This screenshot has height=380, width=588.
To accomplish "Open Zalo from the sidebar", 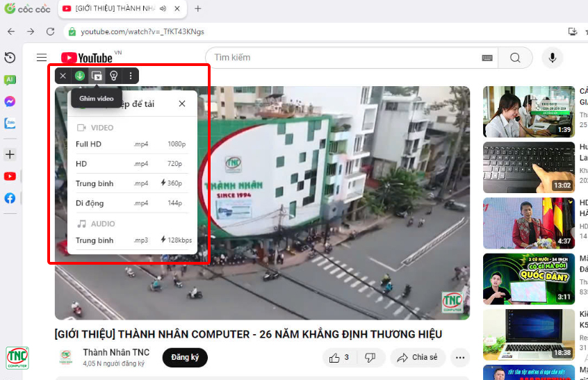I will 10,123.
